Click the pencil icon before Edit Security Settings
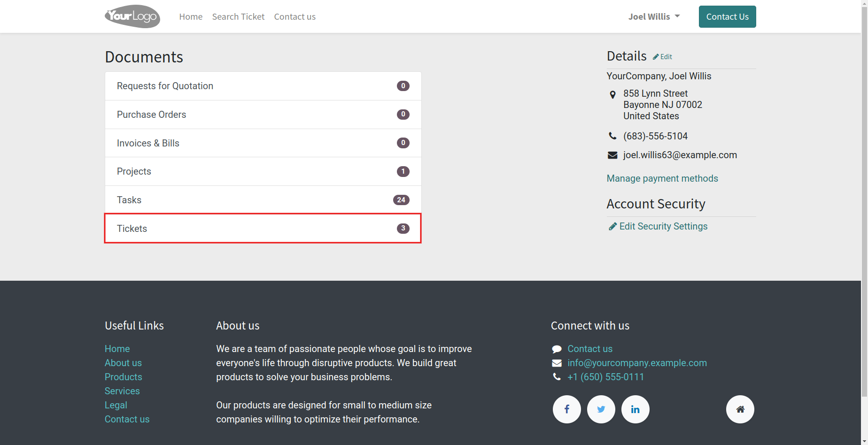Image resolution: width=868 pixels, height=445 pixels. click(x=612, y=227)
